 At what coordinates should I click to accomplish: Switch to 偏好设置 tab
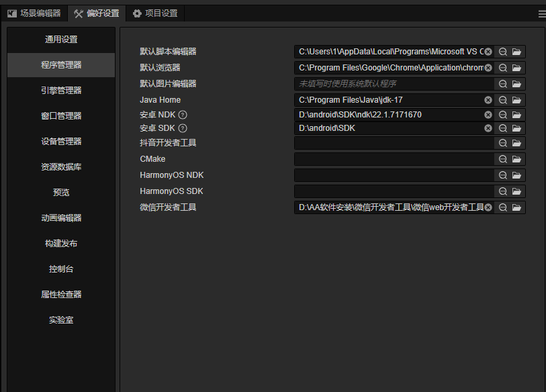pyautogui.click(x=97, y=13)
